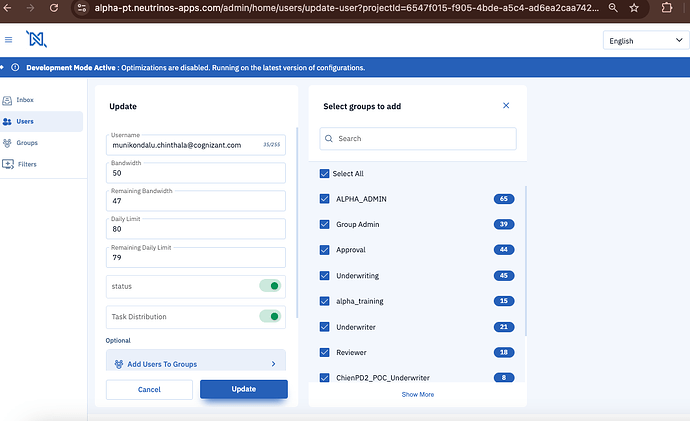
Task: Click the search magnifier icon in groups panel
Action: tap(329, 139)
